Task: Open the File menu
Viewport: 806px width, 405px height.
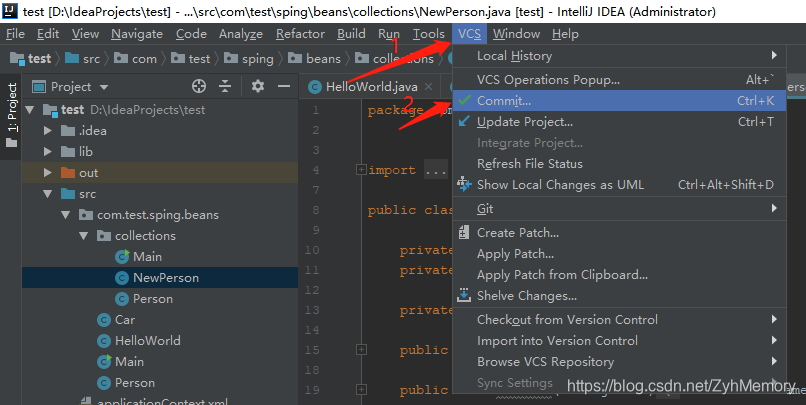Action: [15, 34]
